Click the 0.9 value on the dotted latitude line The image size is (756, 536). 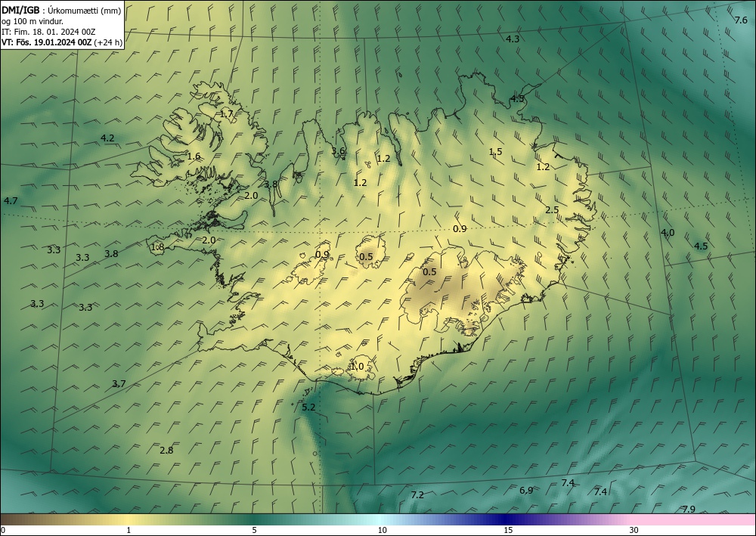click(460, 229)
